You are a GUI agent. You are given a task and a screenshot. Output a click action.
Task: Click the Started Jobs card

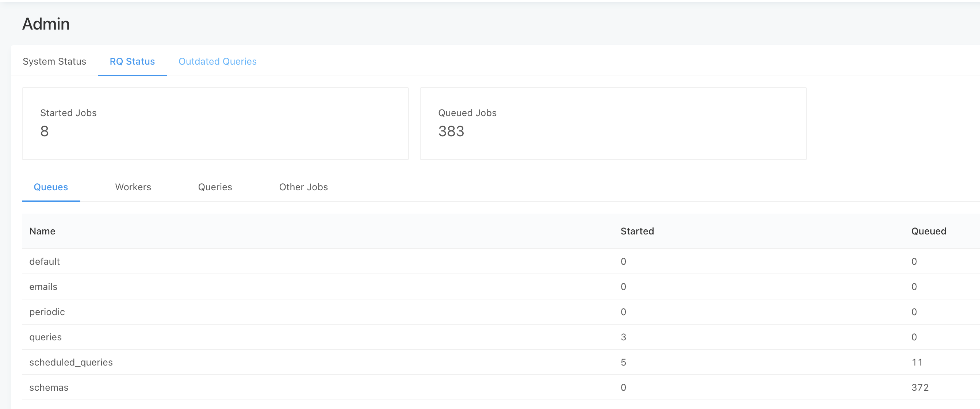tap(215, 124)
